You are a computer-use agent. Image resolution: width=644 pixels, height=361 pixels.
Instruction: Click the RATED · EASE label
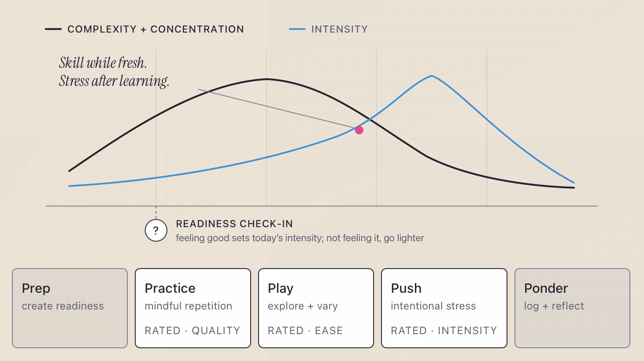305,331
